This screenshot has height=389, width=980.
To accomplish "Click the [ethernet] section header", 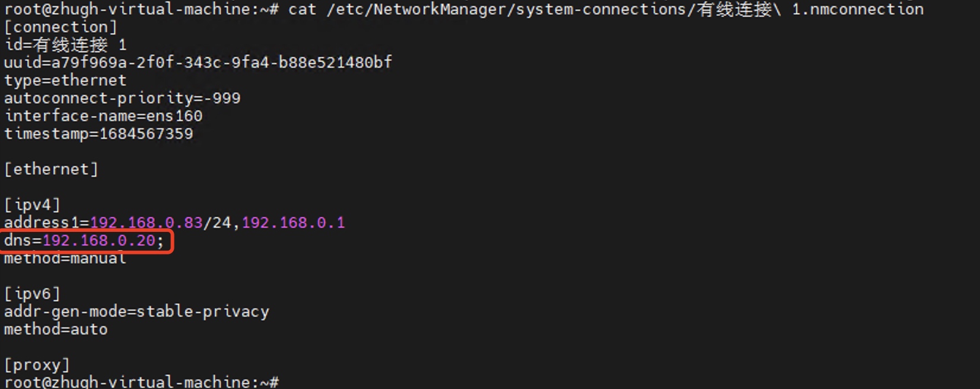I will pyautogui.click(x=51, y=170).
